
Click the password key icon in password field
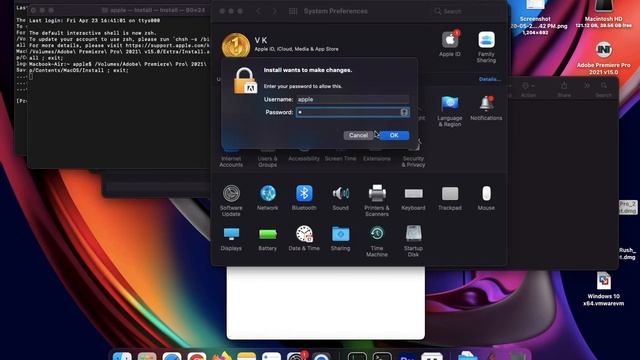(404, 112)
